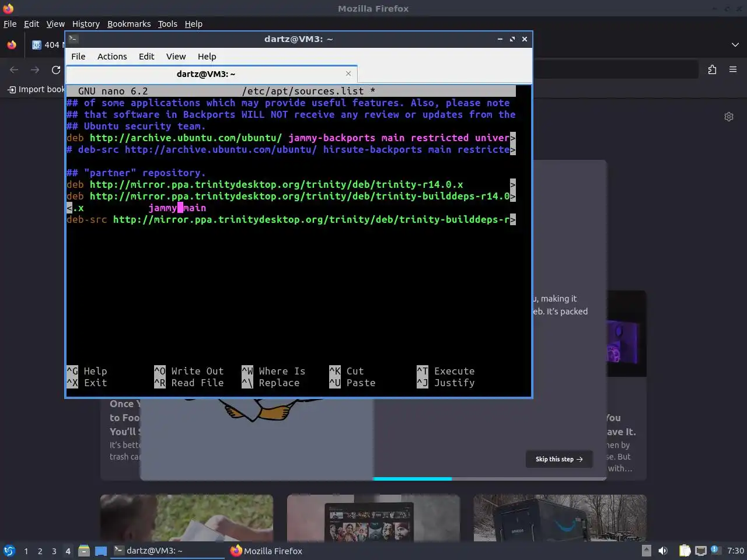Screen dimensions: 747x560
Task: Open the volume control tray icon
Action: click(x=663, y=551)
